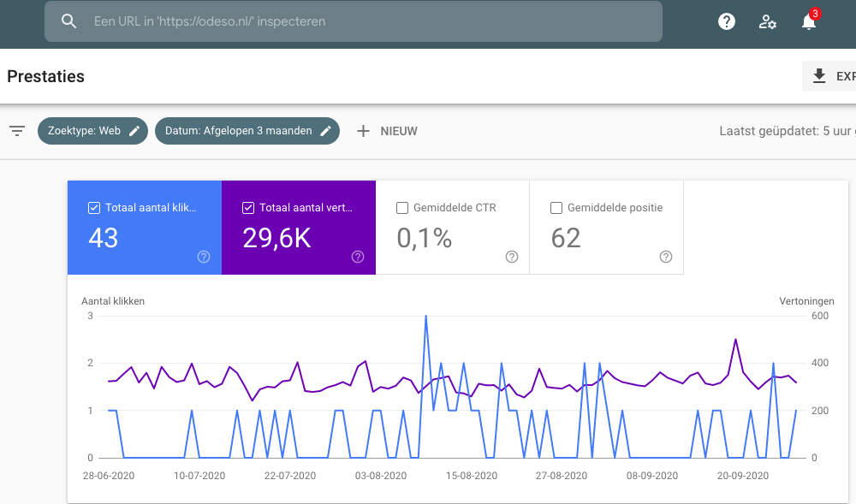The image size is (856, 504).
Task: Edit the Zoektype: Web filter chip
Action: pos(92,131)
